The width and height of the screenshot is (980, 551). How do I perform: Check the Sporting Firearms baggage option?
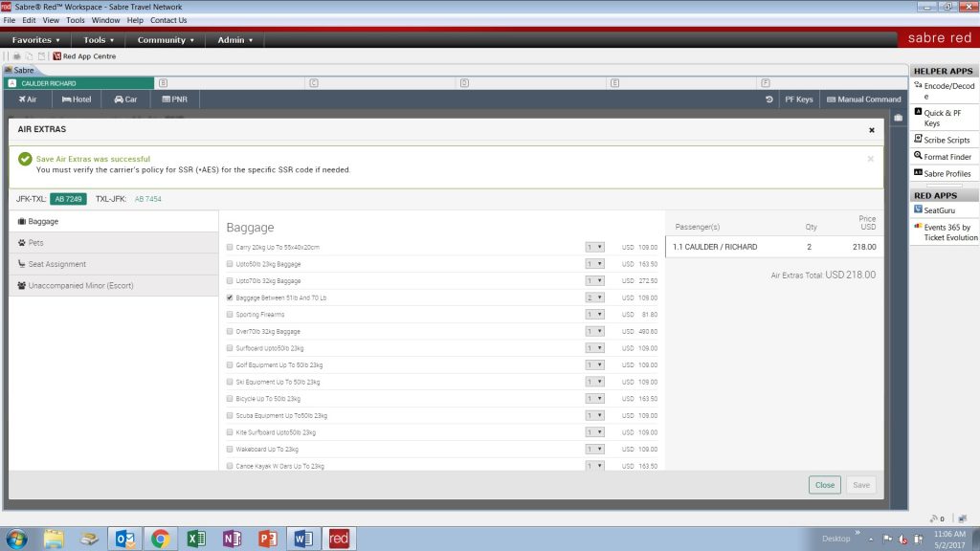click(230, 315)
